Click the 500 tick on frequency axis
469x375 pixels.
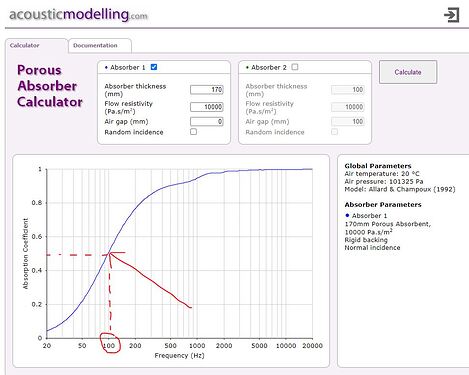[x=170, y=346]
